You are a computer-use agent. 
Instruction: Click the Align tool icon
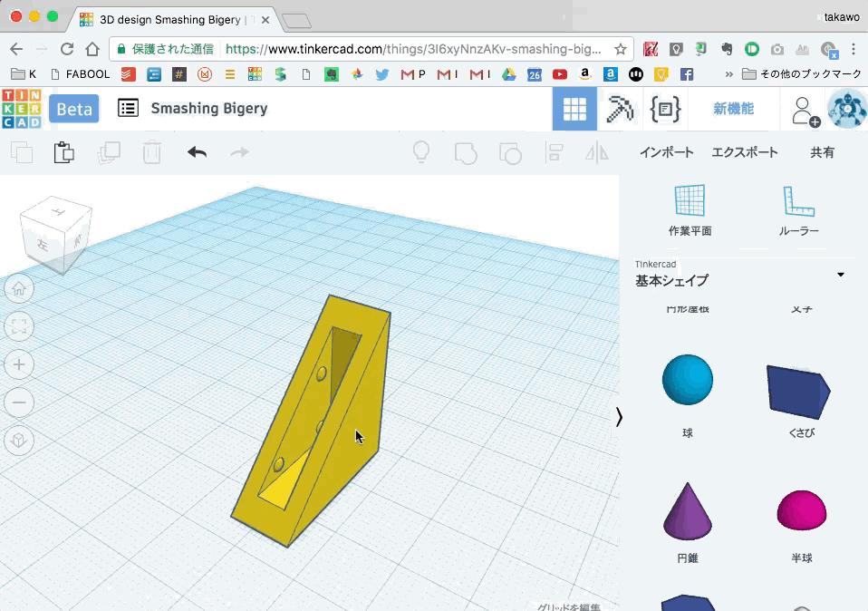click(554, 152)
